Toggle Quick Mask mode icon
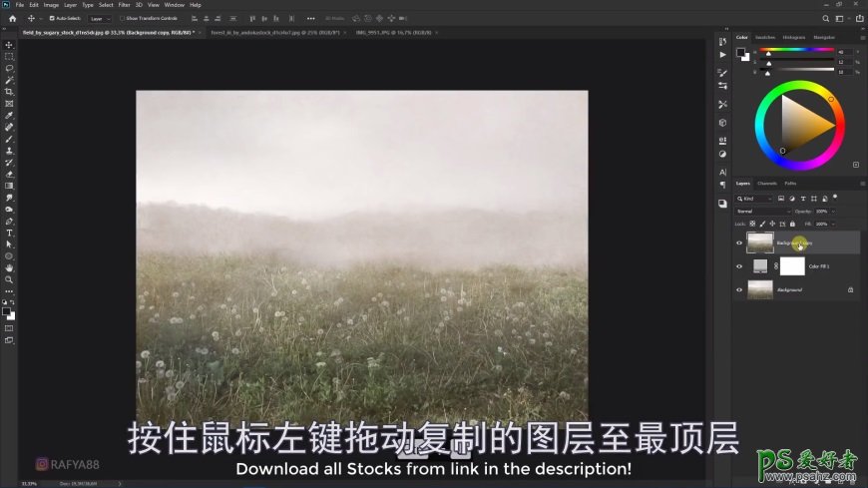 click(9, 328)
